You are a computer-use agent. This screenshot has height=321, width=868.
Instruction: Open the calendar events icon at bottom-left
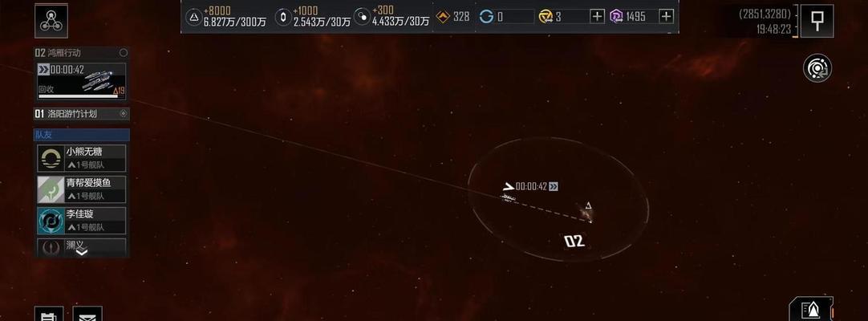pyautogui.click(x=49, y=315)
